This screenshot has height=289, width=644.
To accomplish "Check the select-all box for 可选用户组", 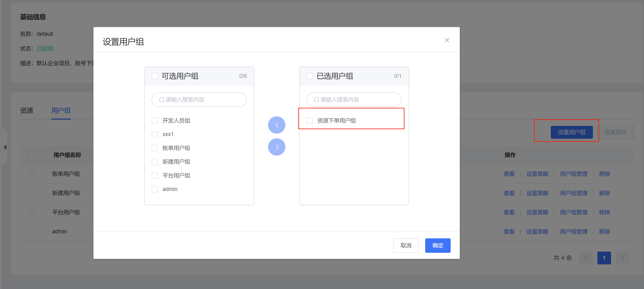I will [155, 76].
